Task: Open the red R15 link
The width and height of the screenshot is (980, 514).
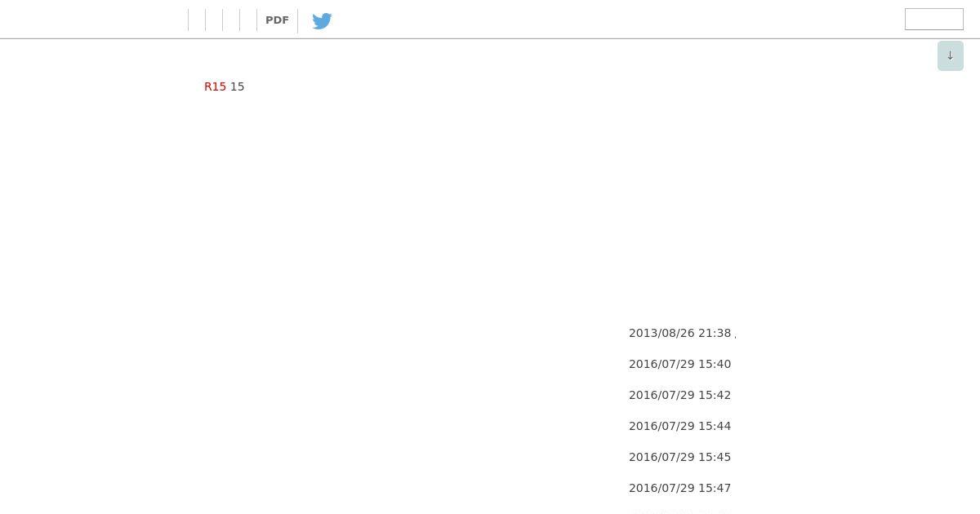Action: click(x=215, y=86)
